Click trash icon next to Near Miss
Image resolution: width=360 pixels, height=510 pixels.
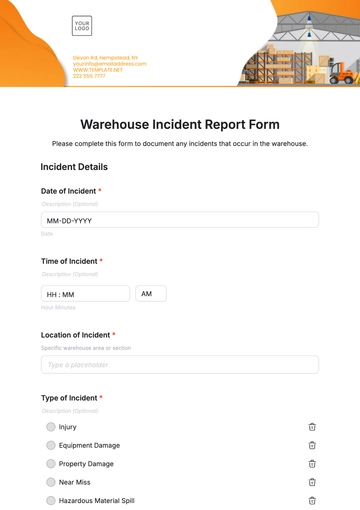tap(312, 482)
